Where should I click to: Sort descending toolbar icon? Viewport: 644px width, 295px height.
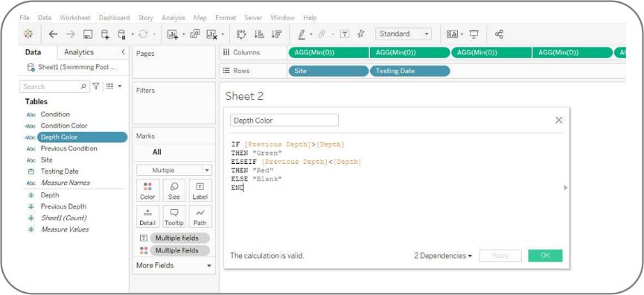[276, 34]
